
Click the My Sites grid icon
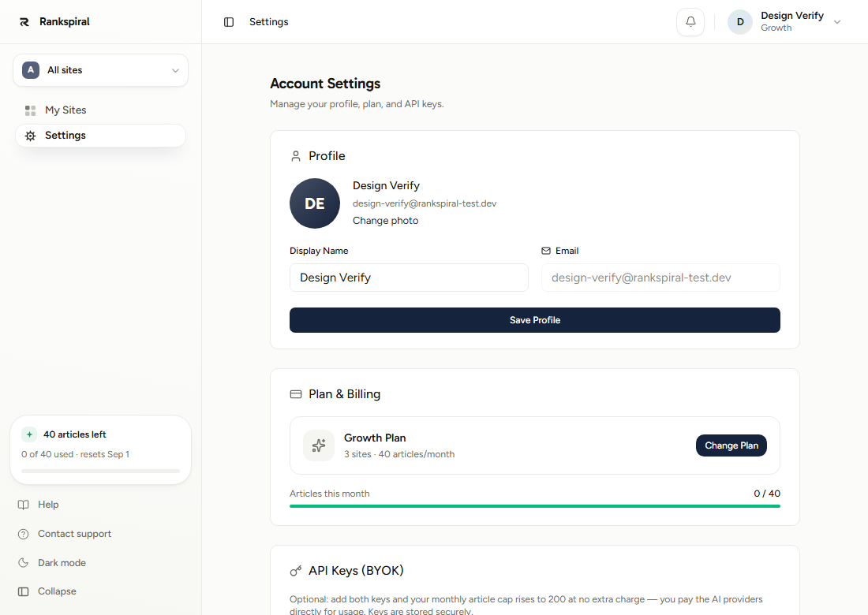[31, 110]
